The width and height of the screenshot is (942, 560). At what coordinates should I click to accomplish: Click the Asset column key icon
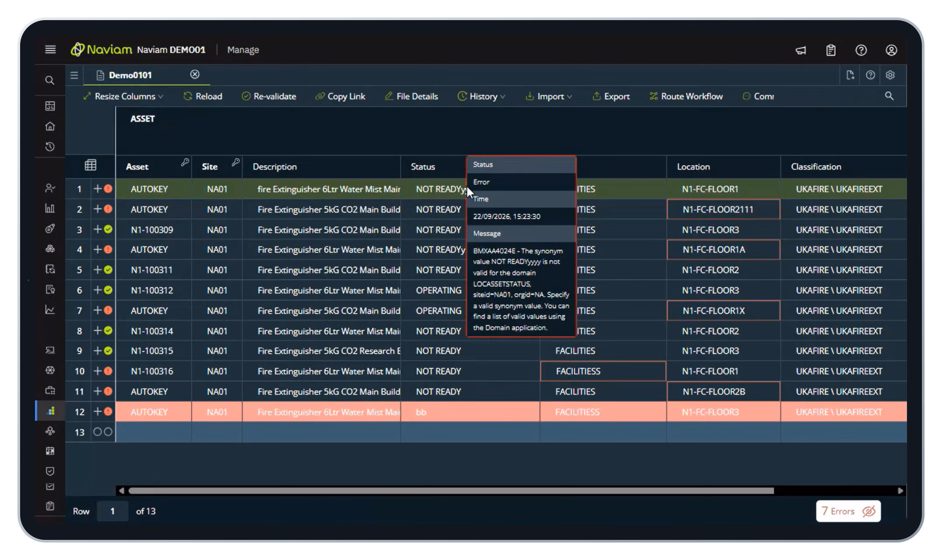click(185, 162)
